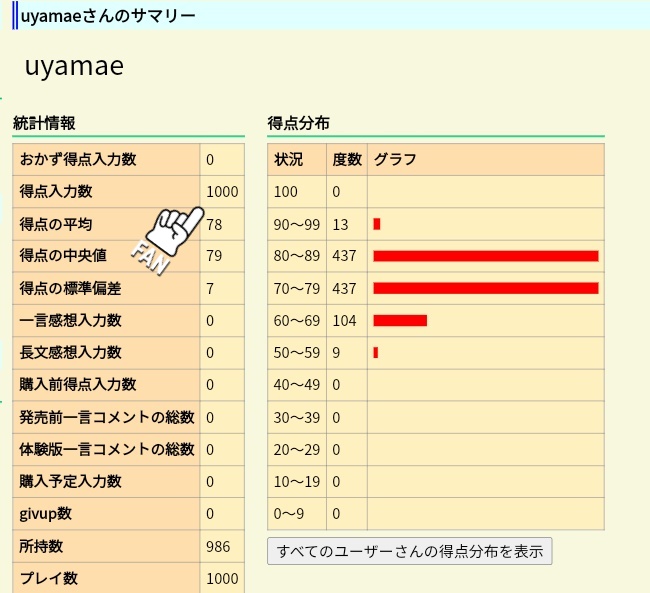Click the frequency 13 for 90～99

(x=340, y=224)
